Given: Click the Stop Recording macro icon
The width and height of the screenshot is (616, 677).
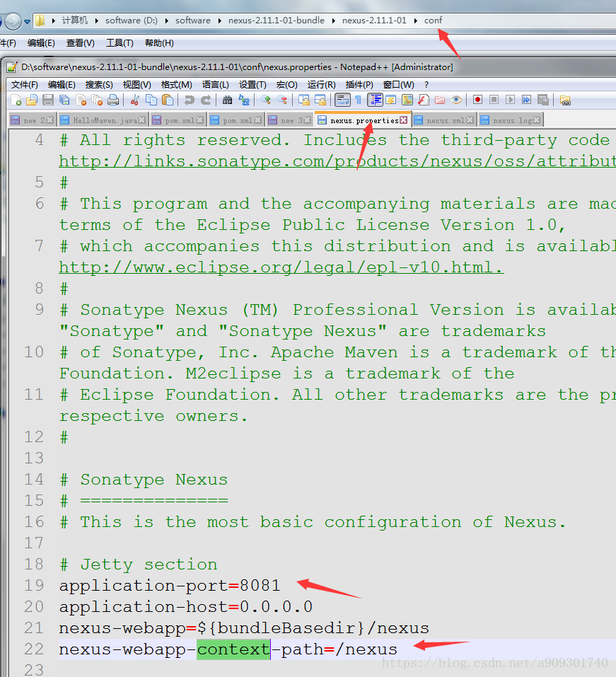Looking at the screenshot, I should (494, 100).
